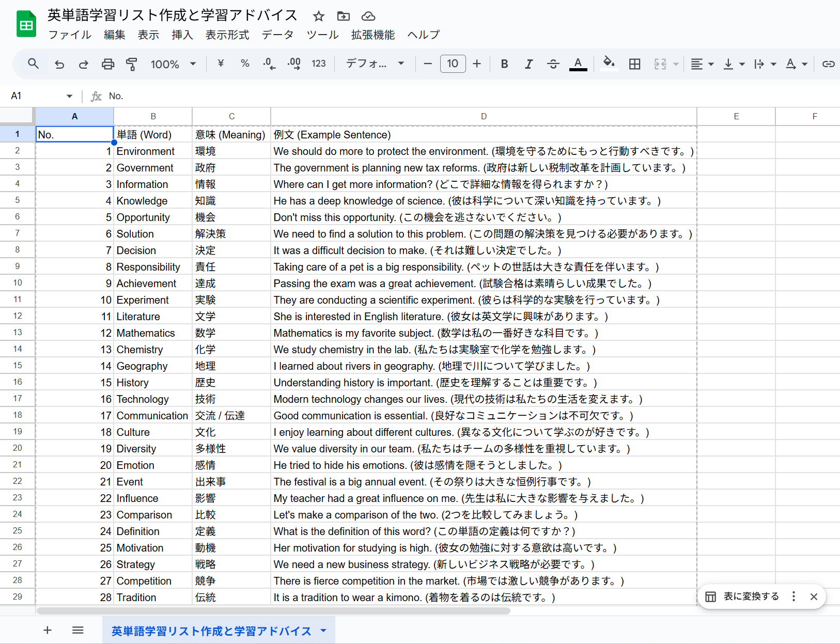This screenshot has width=840, height=644.
Task: Select the cell containing Responsibility
Action: 153,267
